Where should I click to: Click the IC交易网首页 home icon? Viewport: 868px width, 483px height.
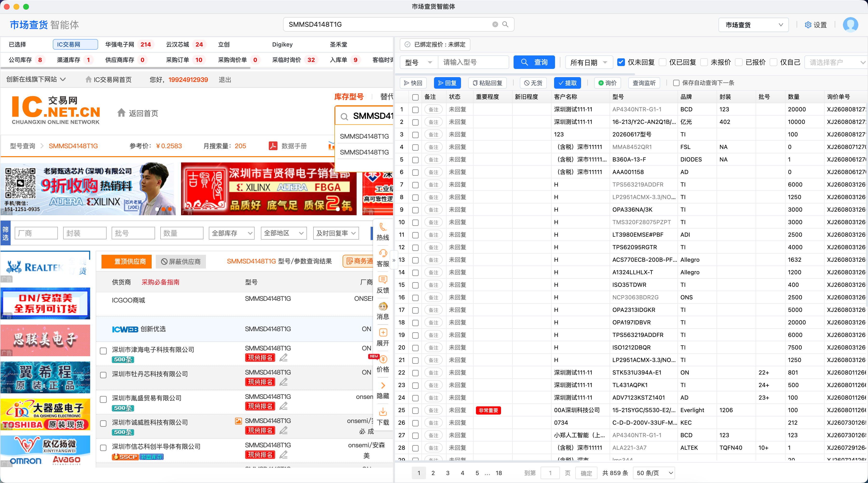(x=88, y=80)
